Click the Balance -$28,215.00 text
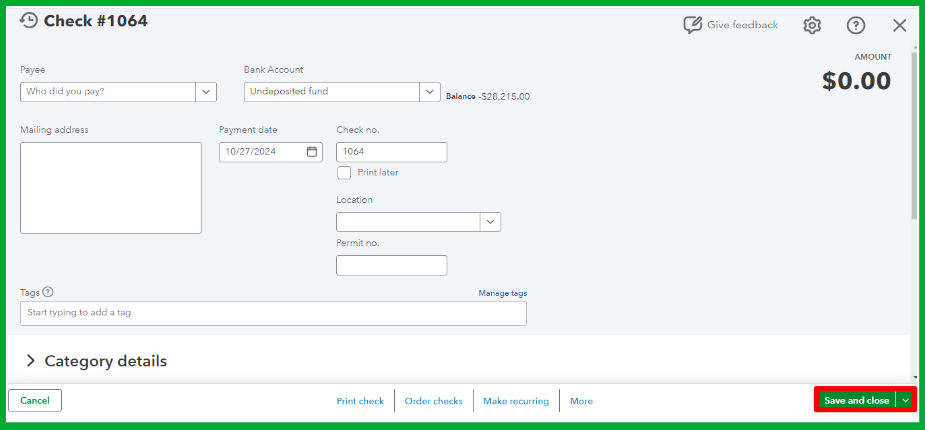Viewport: 925px width, 430px height. pyautogui.click(x=488, y=96)
